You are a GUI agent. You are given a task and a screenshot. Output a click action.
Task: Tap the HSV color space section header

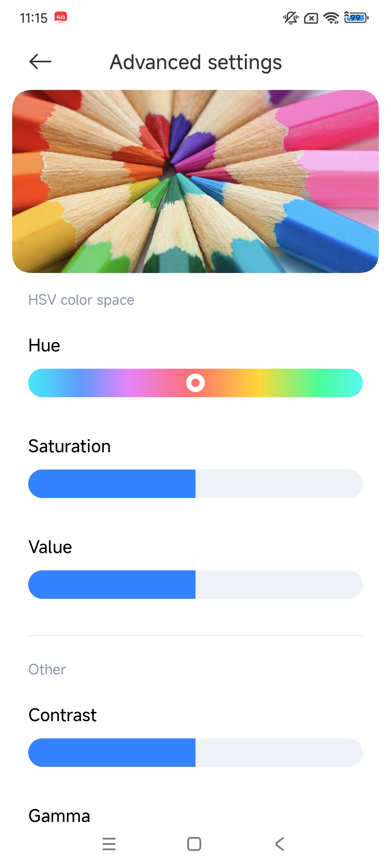(x=81, y=300)
